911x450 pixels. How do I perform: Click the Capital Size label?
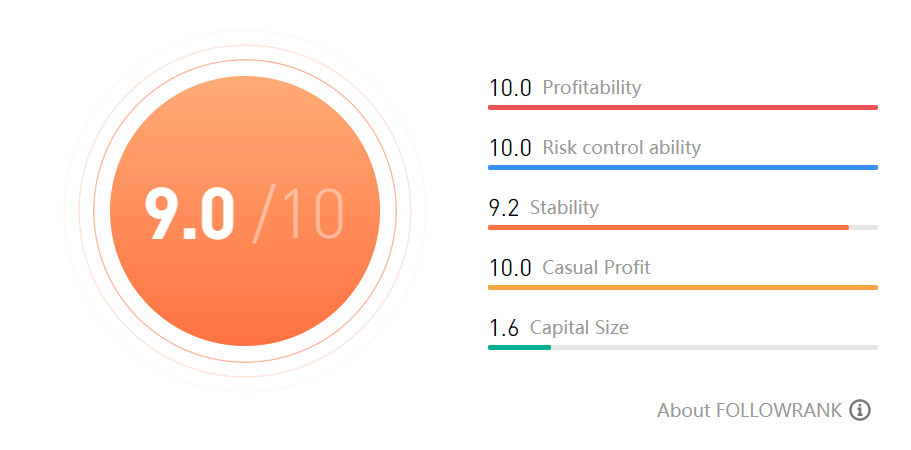pyautogui.click(x=579, y=328)
